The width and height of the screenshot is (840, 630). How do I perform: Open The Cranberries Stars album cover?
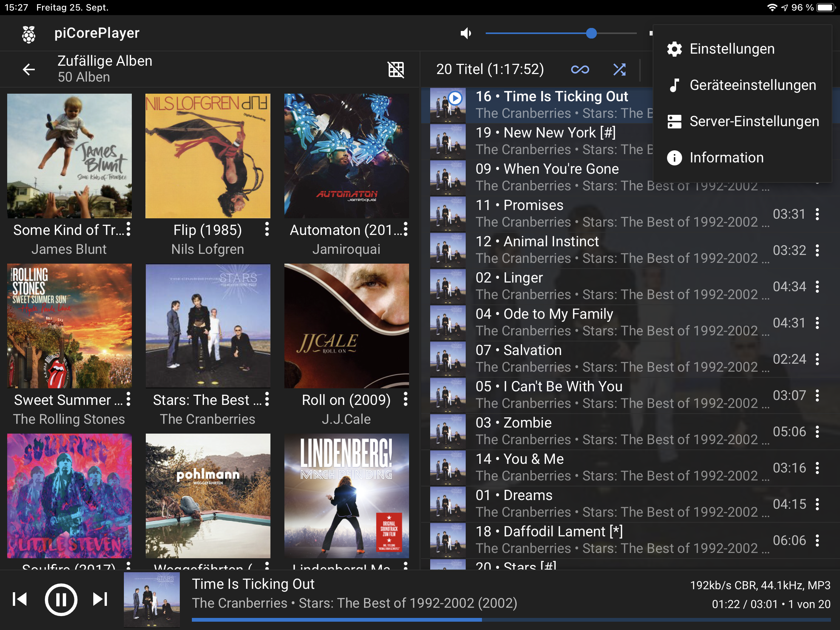click(x=208, y=326)
